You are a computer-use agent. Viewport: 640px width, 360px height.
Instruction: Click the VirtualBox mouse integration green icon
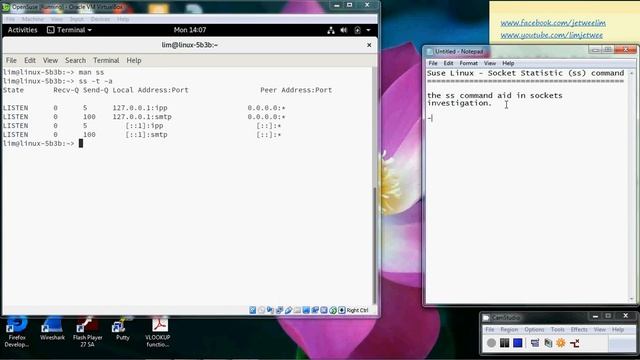pyautogui.click(x=333, y=310)
